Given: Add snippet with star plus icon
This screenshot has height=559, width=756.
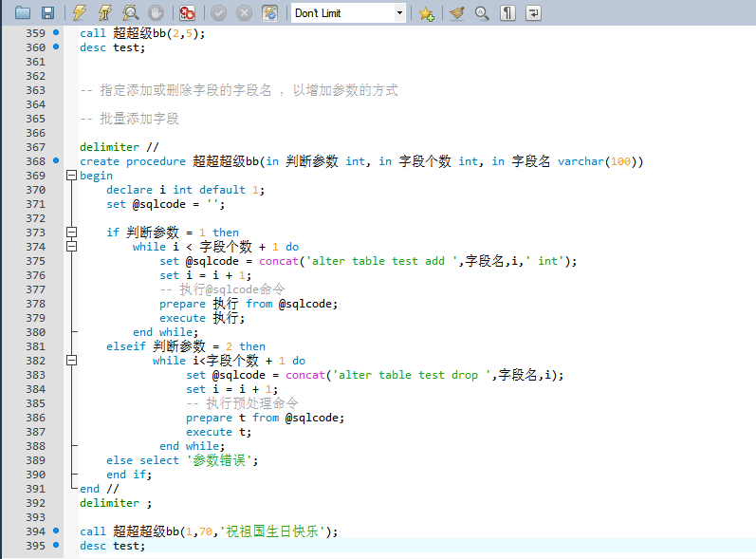Looking at the screenshot, I should tap(426, 13).
